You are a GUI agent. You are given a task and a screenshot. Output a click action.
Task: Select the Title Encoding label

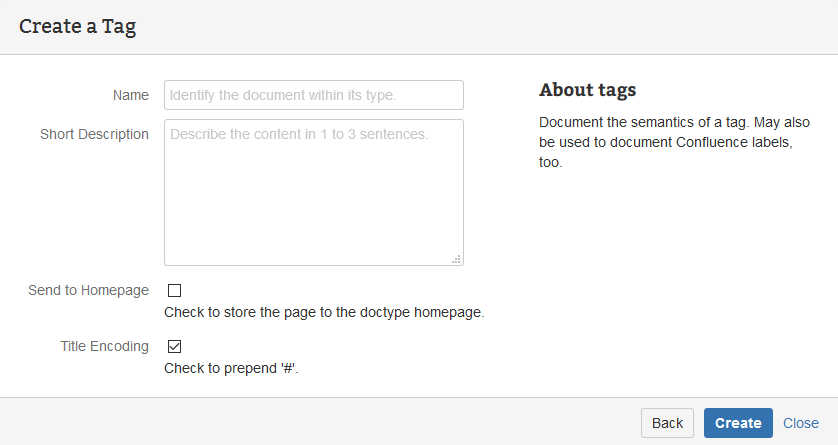click(104, 346)
